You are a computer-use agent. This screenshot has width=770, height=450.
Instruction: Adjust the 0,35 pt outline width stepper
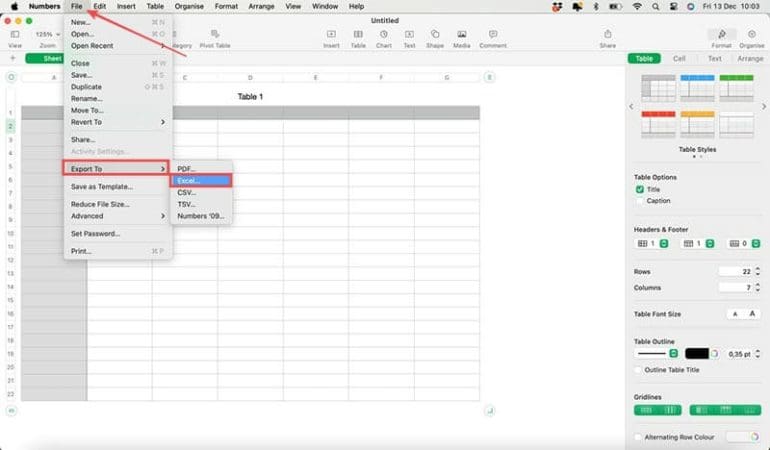coord(757,354)
